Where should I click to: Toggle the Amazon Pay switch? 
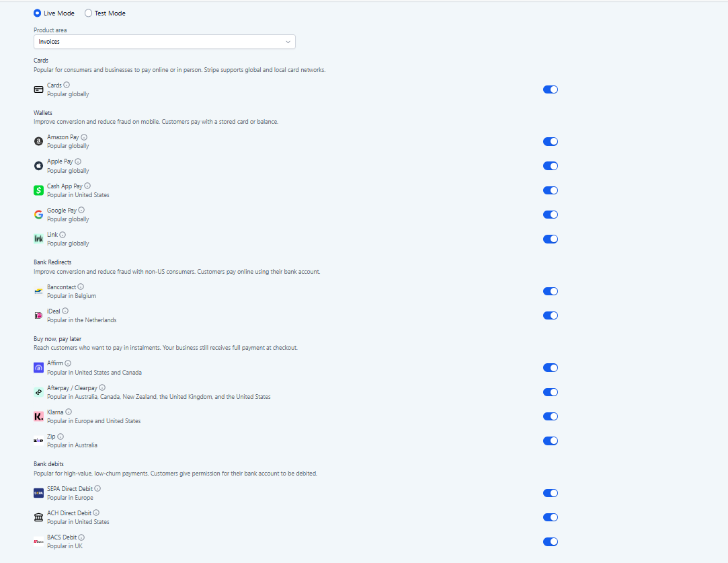click(550, 142)
